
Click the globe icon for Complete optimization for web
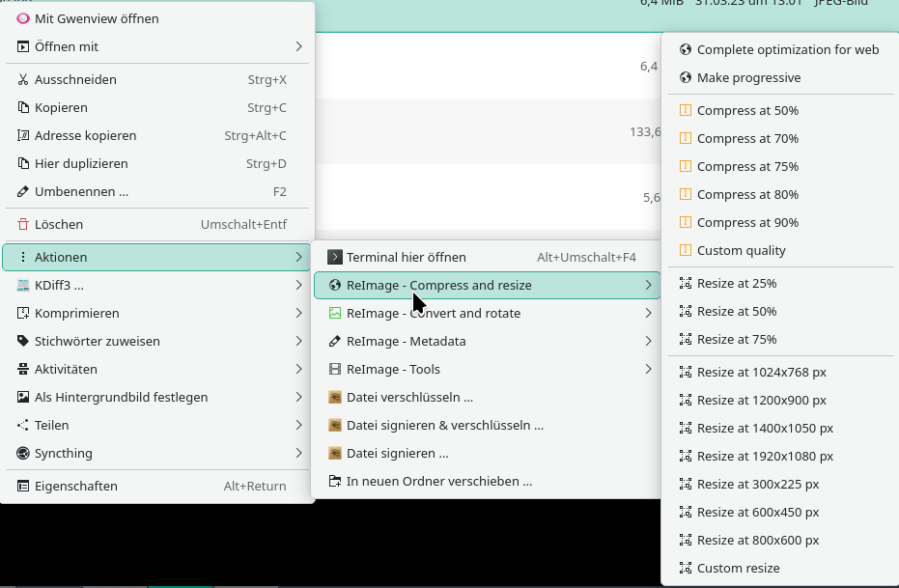686,49
